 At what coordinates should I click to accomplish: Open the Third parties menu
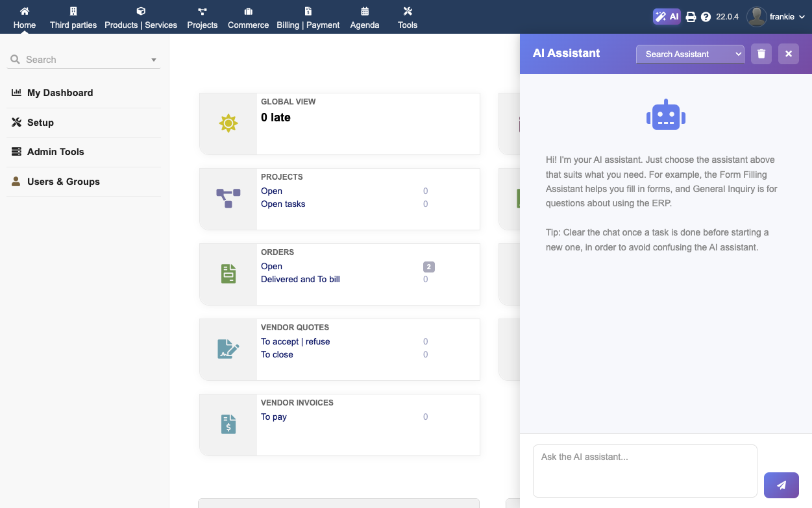click(73, 18)
